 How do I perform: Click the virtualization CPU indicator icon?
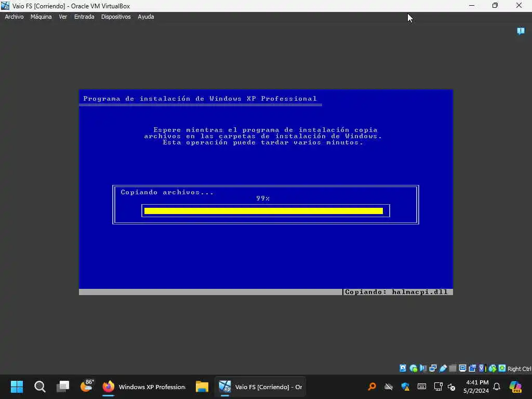pyautogui.click(x=482, y=368)
